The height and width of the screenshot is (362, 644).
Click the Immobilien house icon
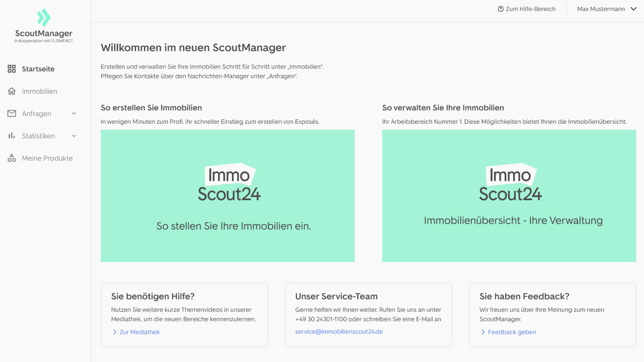pos(12,91)
